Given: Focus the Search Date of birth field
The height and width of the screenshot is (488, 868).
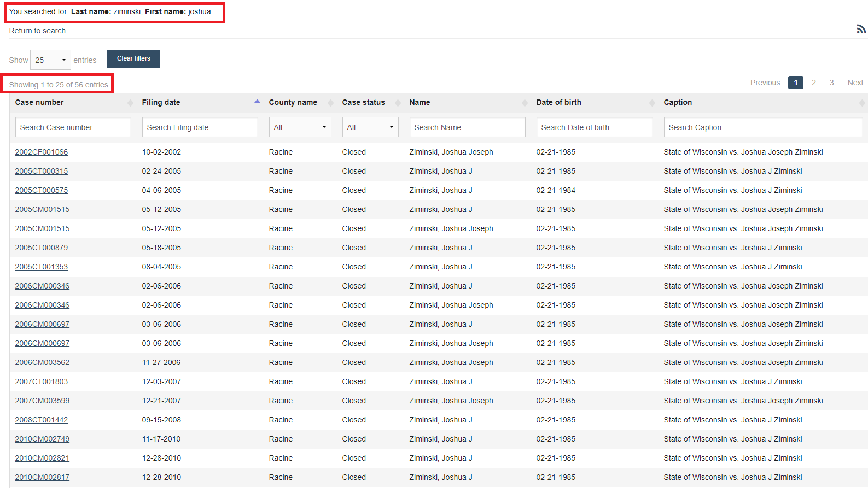Looking at the screenshot, I should click(x=595, y=127).
